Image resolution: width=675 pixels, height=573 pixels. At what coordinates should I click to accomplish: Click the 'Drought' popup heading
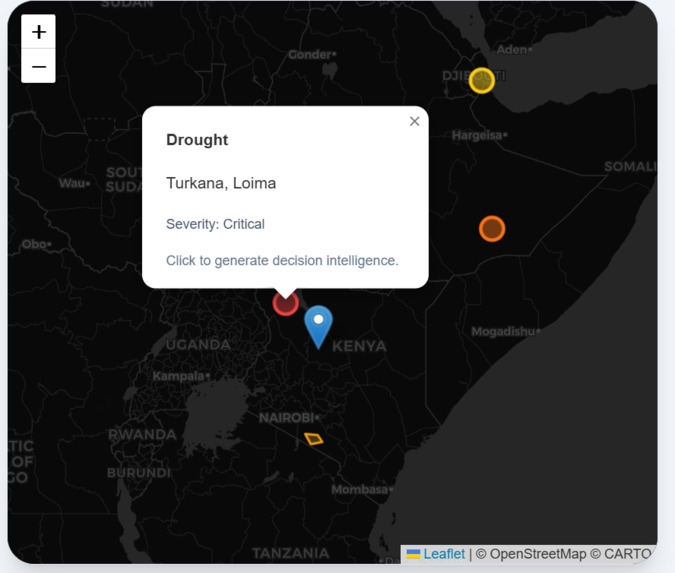click(197, 140)
